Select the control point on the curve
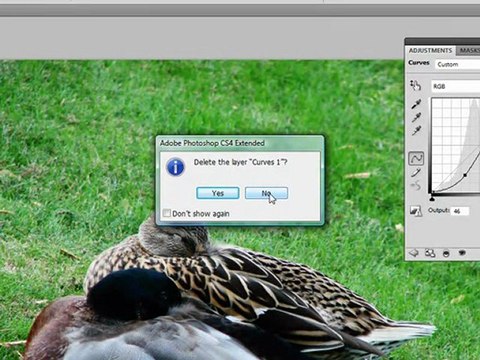 click(x=465, y=175)
